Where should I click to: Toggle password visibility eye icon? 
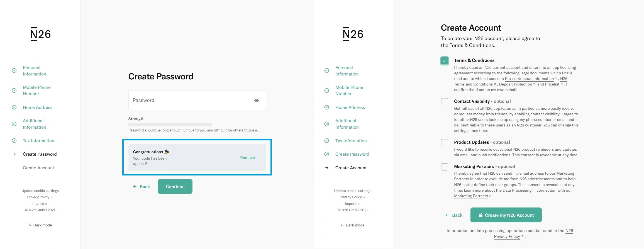(x=256, y=101)
